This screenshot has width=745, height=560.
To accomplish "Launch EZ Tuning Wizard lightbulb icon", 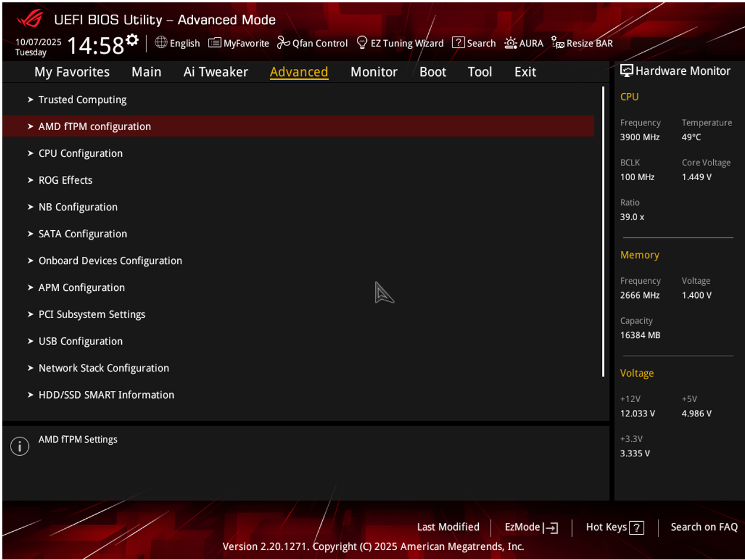I will [362, 43].
